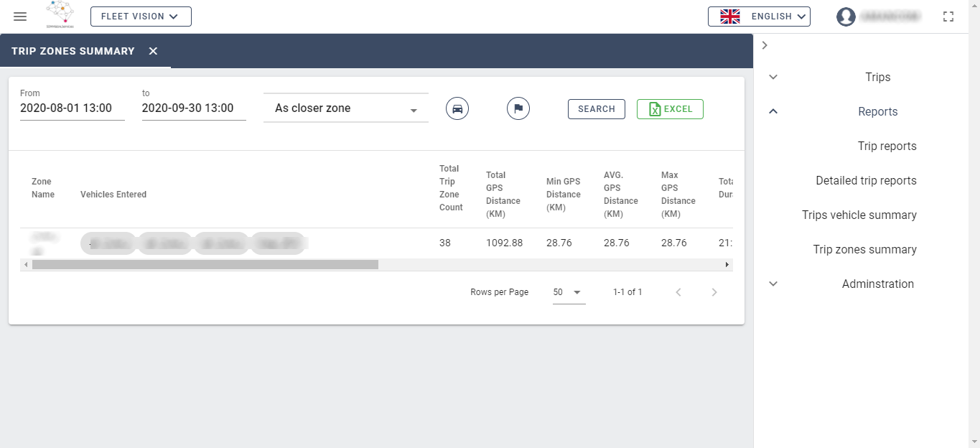Screen dimensions: 980x448
Task: Close the Trip Zones Summary tab
Action: click(x=153, y=51)
